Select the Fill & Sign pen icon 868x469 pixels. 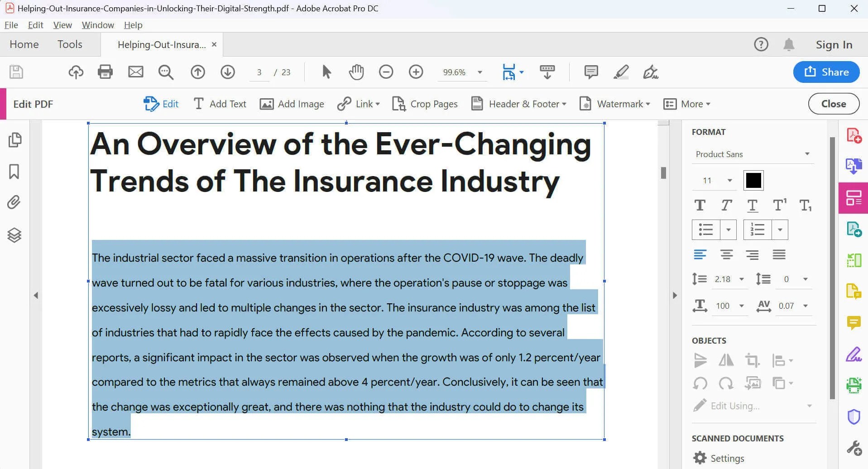854,354
